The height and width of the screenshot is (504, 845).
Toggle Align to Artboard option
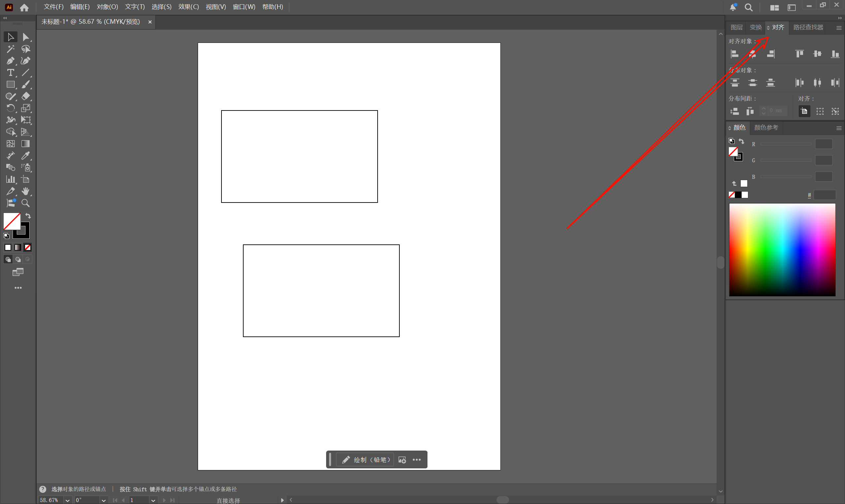pos(804,111)
